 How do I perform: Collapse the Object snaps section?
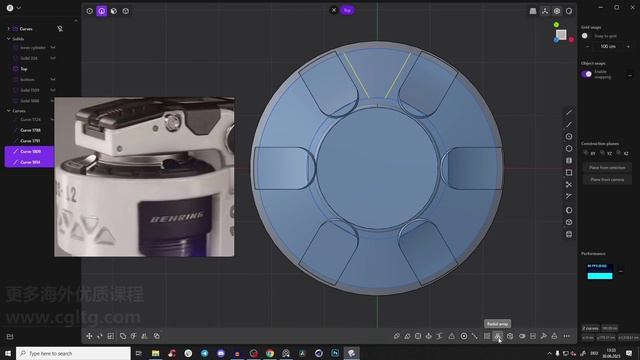[630, 76]
